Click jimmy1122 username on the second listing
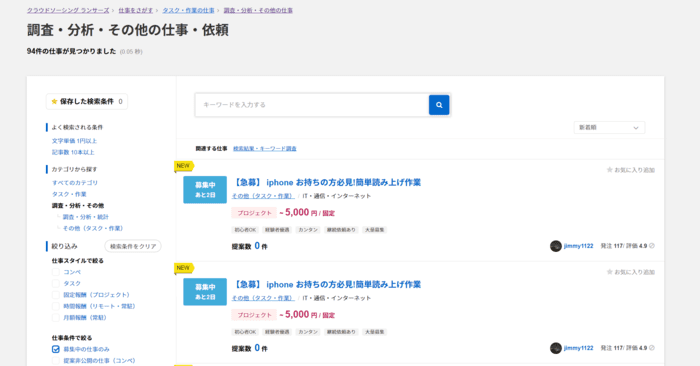The width and height of the screenshot is (700, 366). click(x=579, y=348)
